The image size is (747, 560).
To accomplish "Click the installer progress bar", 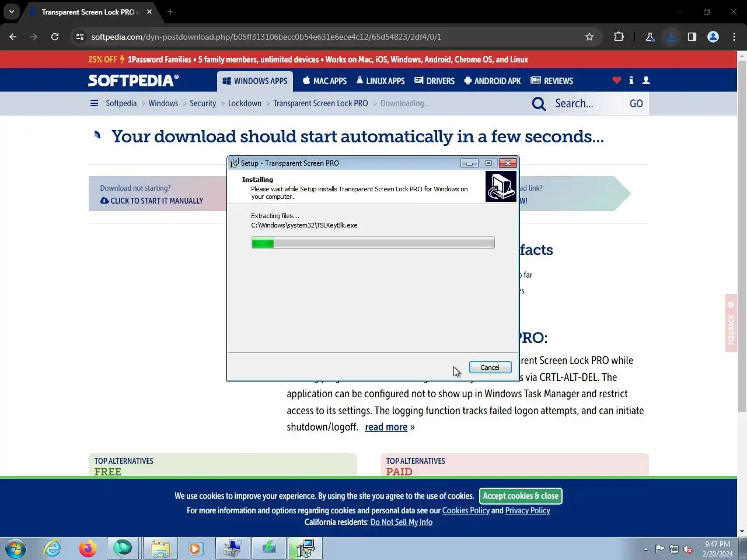I will (x=373, y=243).
